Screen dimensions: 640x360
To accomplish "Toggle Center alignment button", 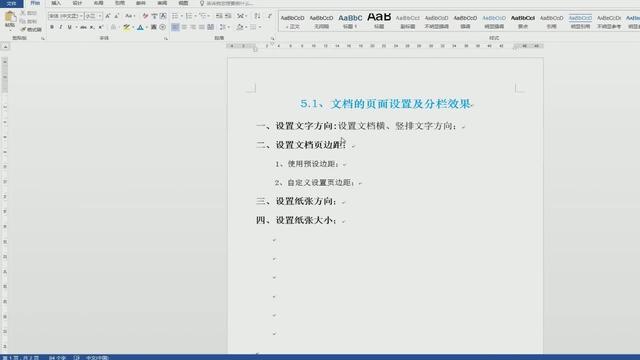I will (184, 27).
